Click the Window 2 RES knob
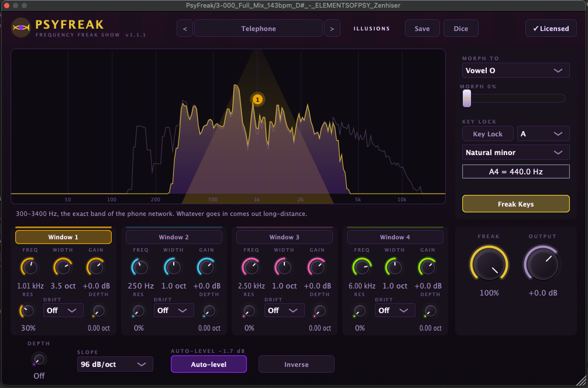The image size is (588, 388). (138, 311)
